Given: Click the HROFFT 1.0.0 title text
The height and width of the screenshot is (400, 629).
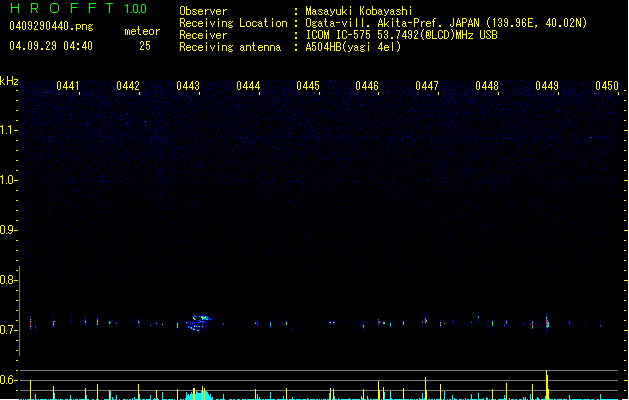Looking at the screenshot, I should click(78, 8).
